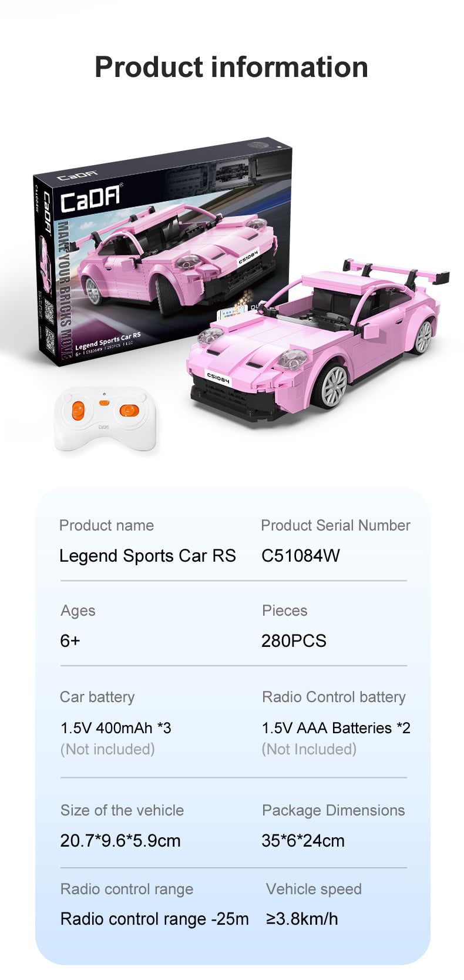Click the '1.5V 400mAh *3' car battery text
This screenshot has height=980, width=464.
[116, 728]
